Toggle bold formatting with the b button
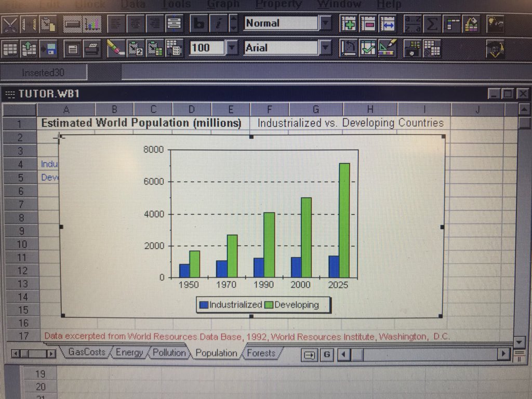The image size is (532, 399). (198, 24)
